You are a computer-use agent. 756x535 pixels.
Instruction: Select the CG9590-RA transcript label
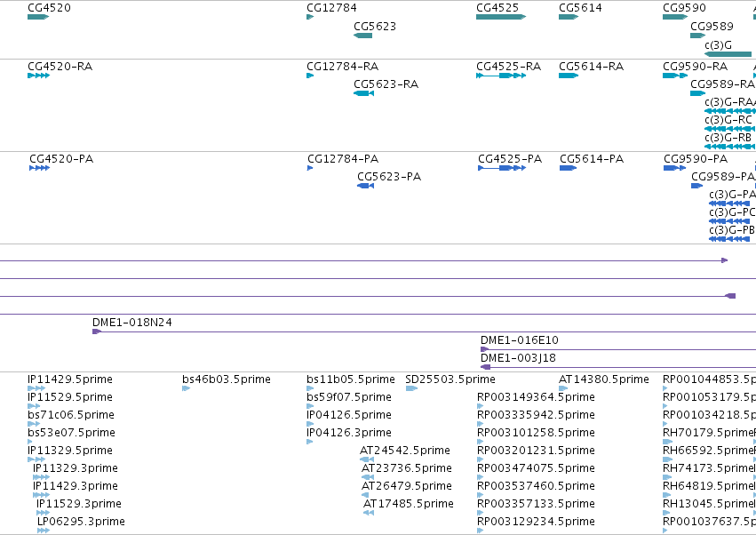(x=696, y=66)
